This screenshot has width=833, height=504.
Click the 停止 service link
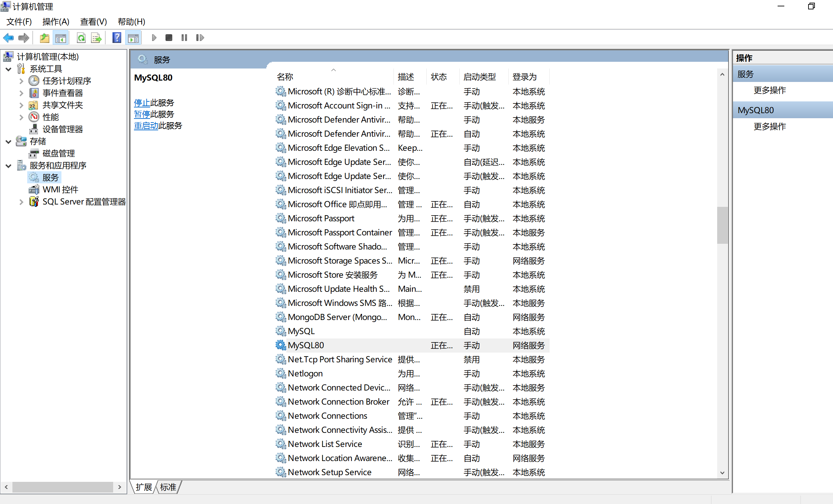point(142,103)
